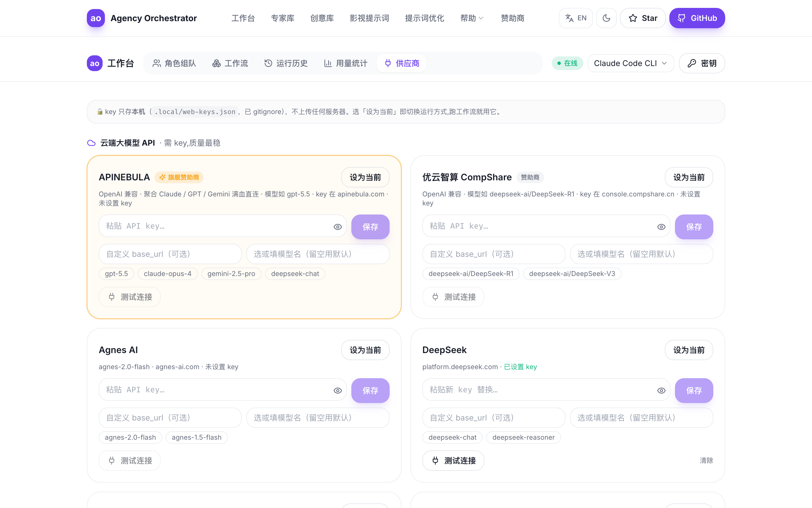Pick the gpt-5.5 model chip
Viewport: 812px width, 508px height.
[116, 273]
